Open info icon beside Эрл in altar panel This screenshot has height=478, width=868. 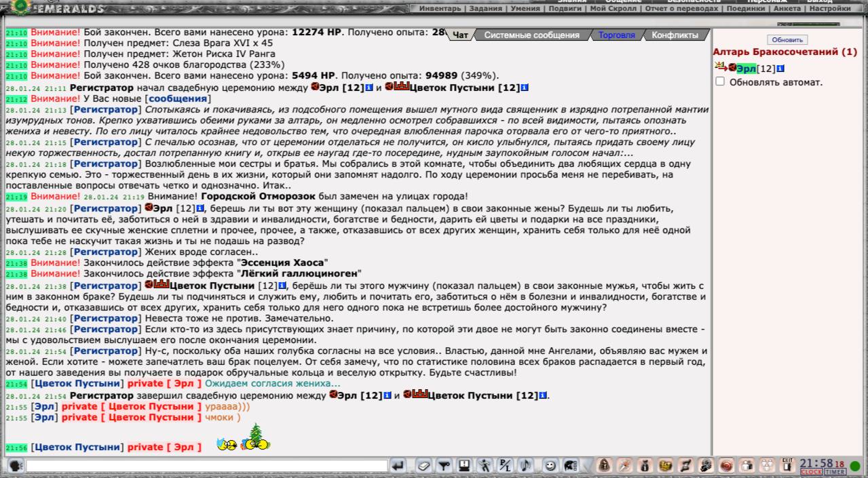pos(780,68)
